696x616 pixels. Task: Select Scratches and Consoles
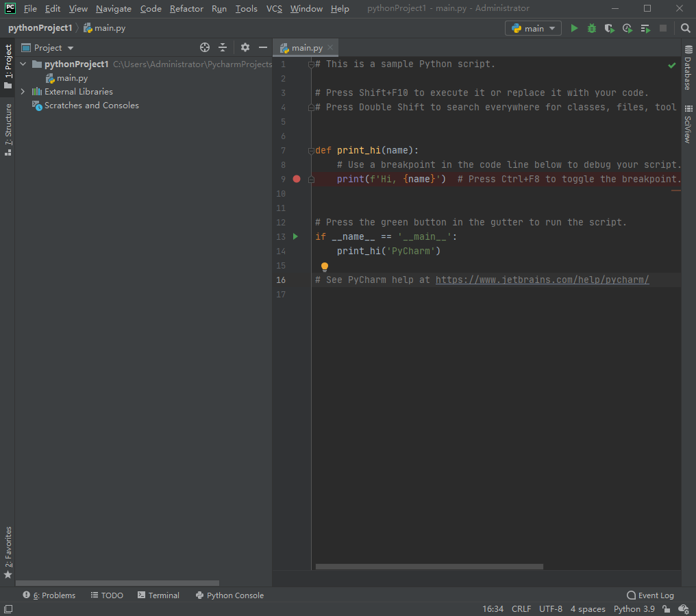point(91,106)
